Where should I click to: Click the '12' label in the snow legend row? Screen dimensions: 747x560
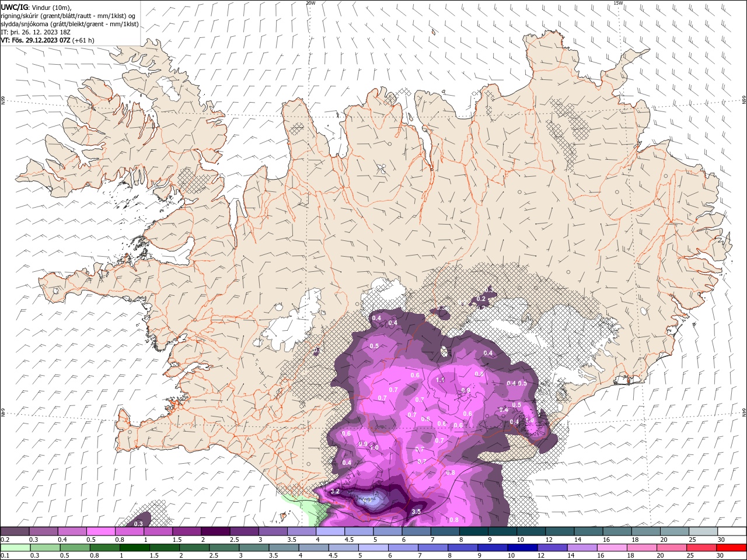pos(549,540)
